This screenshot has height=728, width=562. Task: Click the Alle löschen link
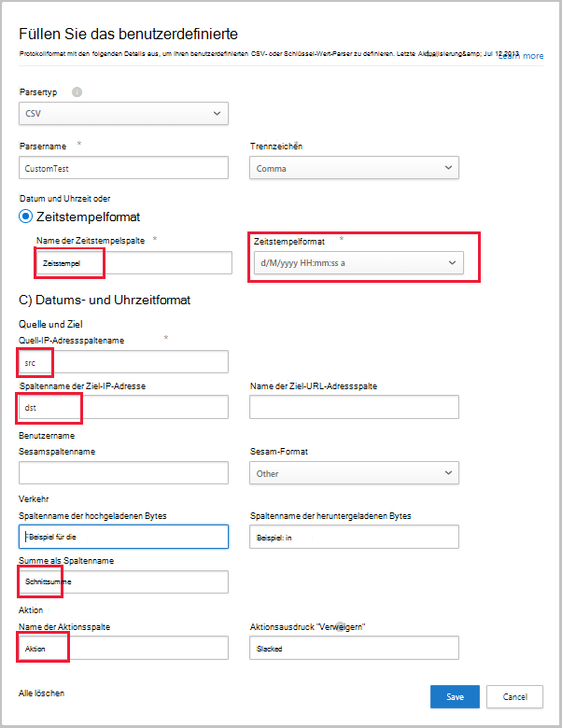[x=42, y=694]
